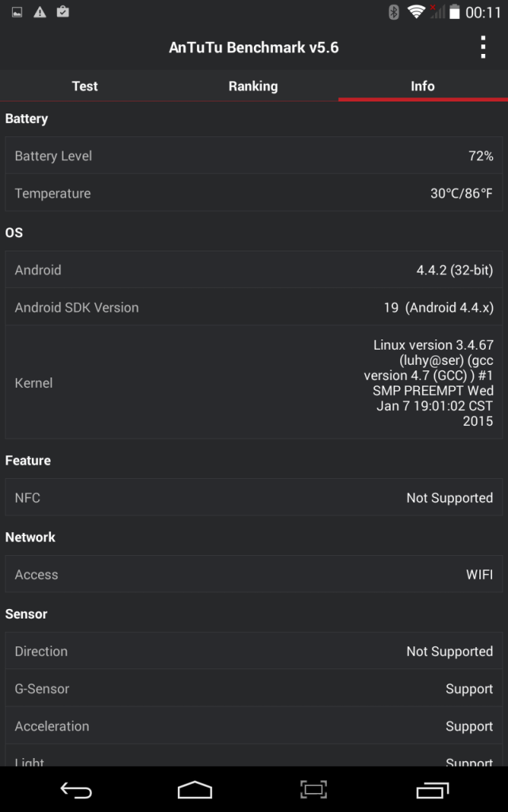Switch to the Ranking tab
Screen dimensions: 508x812
(253, 86)
